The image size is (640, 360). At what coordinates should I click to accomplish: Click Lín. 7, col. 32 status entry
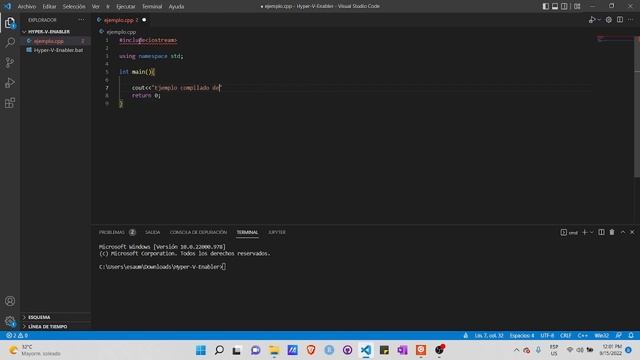pyautogui.click(x=489, y=336)
